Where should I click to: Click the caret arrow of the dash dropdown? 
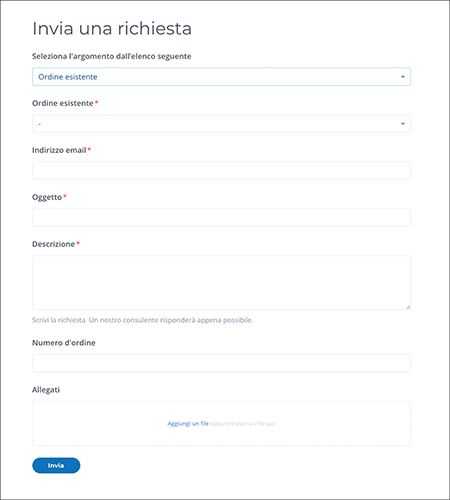(x=403, y=124)
